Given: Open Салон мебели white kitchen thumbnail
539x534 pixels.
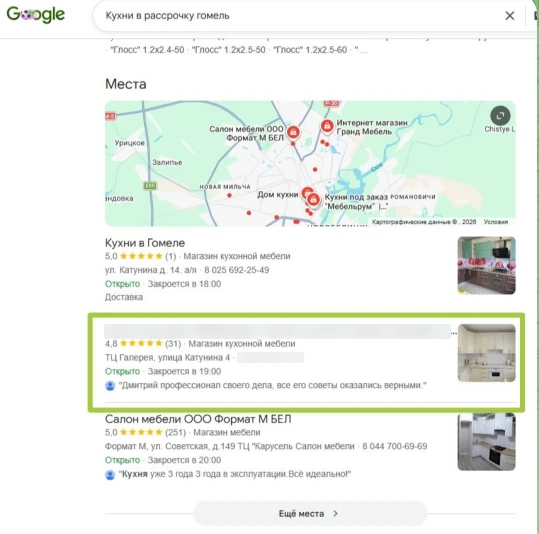Looking at the screenshot, I should (486, 442).
